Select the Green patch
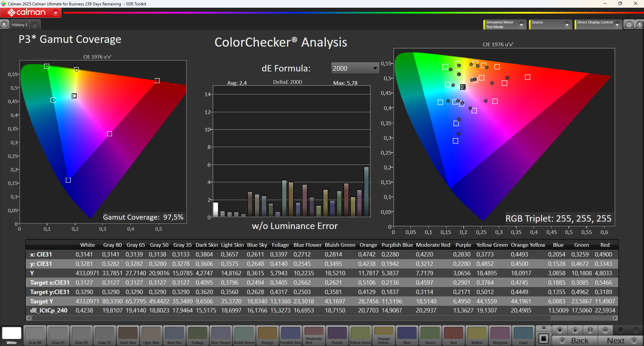The width and height of the screenshot is (644, 346). point(430,335)
